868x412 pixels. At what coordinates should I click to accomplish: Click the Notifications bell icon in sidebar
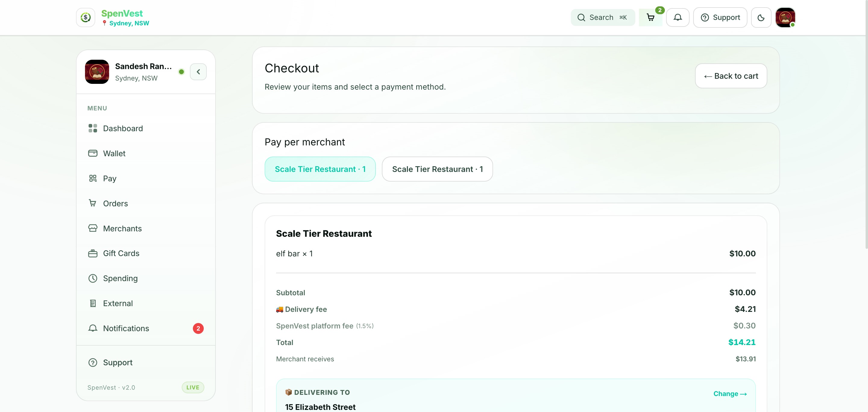click(x=93, y=328)
